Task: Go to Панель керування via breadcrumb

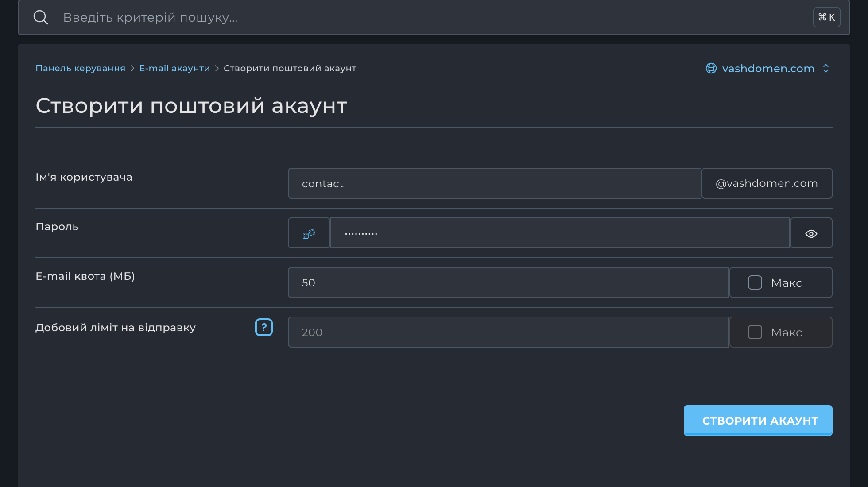Action: [x=80, y=68]
